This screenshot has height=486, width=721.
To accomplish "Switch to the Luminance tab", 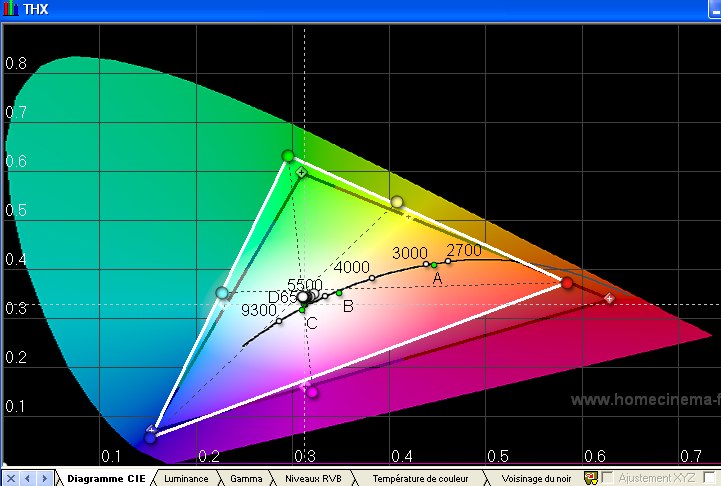I will click(186, 478).
